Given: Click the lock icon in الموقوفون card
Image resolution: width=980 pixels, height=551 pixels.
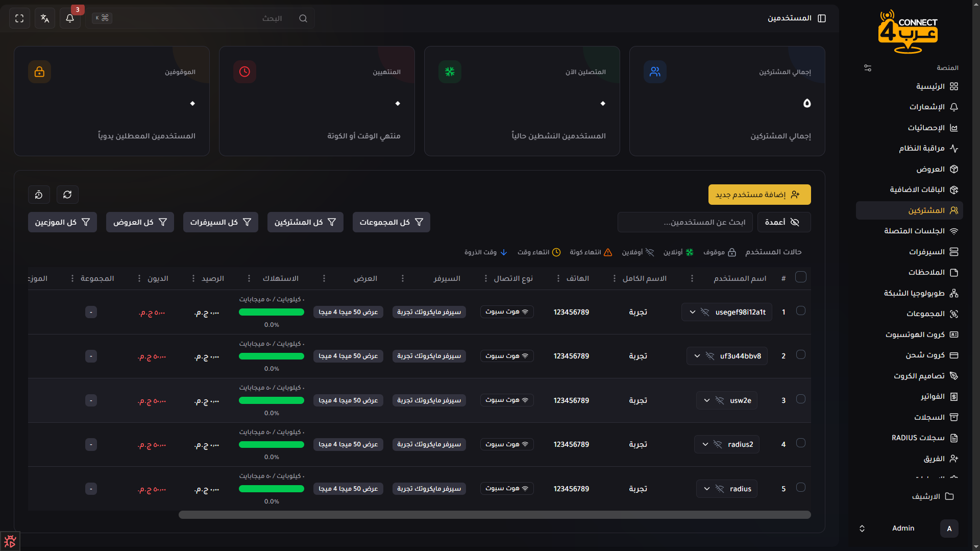Looking at the screenshot, I should click(39, 72).
